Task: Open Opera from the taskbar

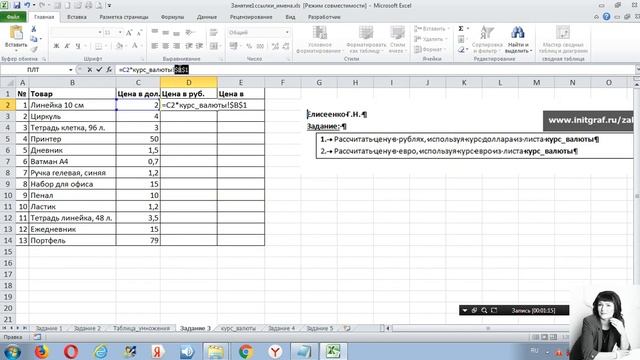Action: pyautogui.click(x=71, y=351)
